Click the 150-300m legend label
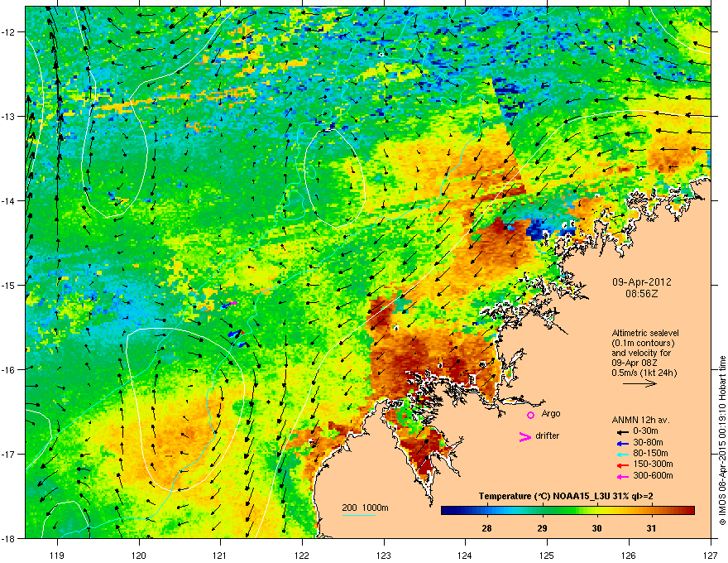 pos(653,464)
